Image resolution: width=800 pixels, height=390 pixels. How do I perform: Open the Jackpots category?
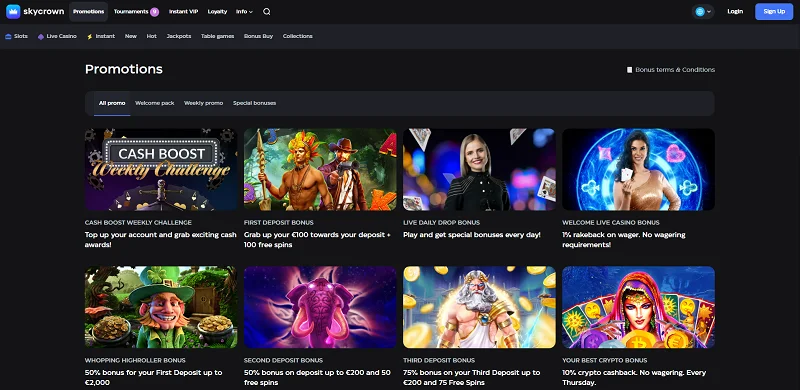point(179,36)
